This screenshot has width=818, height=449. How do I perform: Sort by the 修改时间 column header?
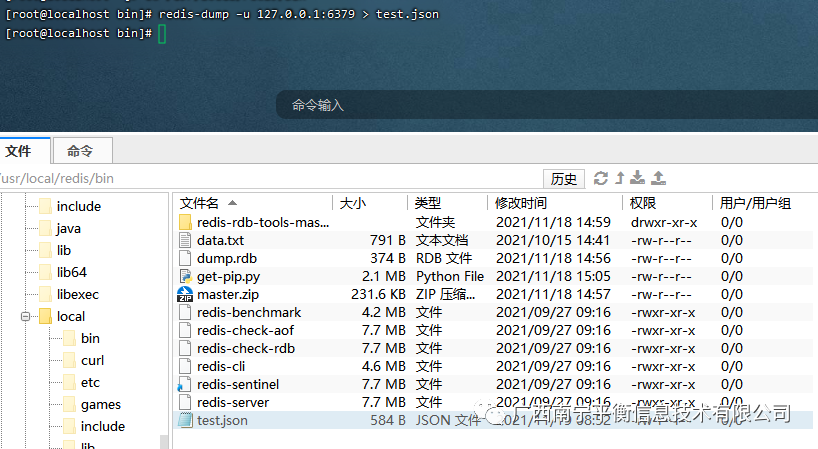point(520,203)
